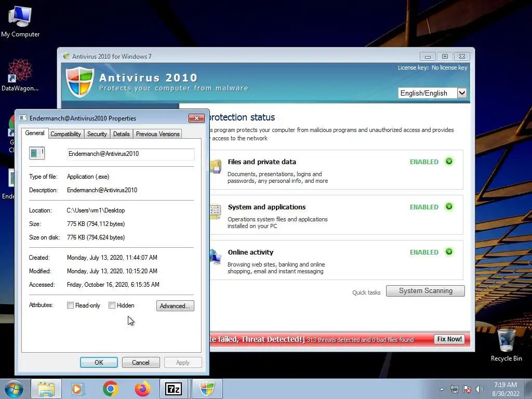Image resolution: width=532 pixels, height=399 pixels.
Task: Click the Created date value
Action: pos(112,258)
